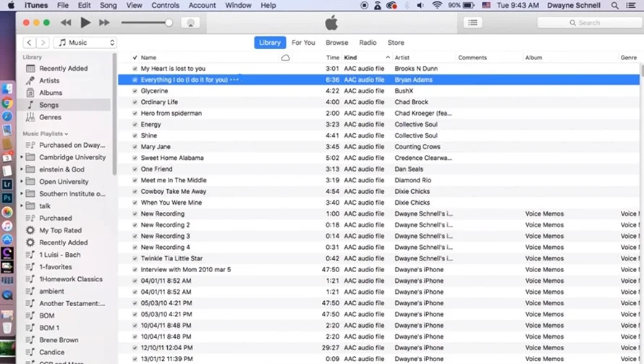Switch to the For You tab
644x364 pixels.
coord(303,42)
